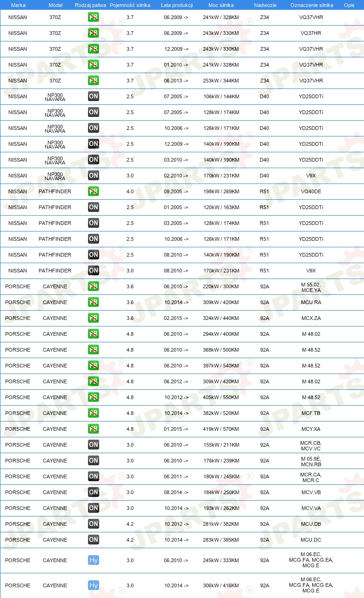This screenshot has width=364, height=598.
Task: Click the 198kW / 269KM power cell
Action: [x=221, y=191]
